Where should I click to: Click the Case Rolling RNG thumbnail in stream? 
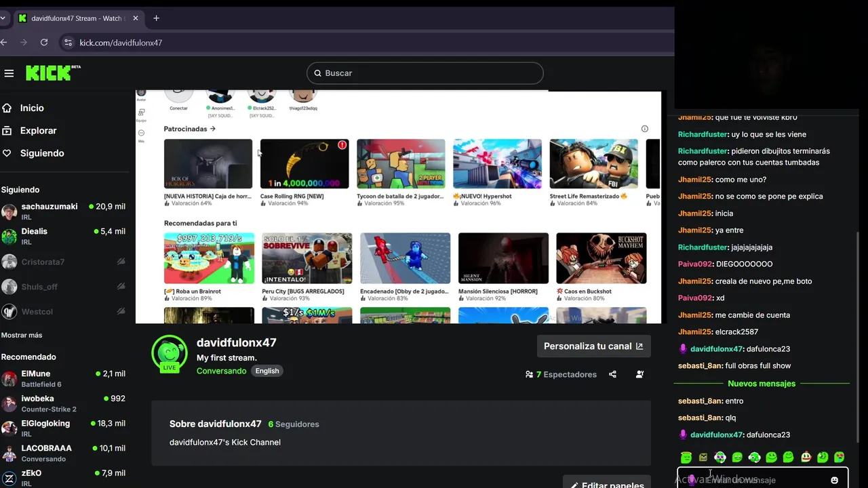click(x=304, y=164)
